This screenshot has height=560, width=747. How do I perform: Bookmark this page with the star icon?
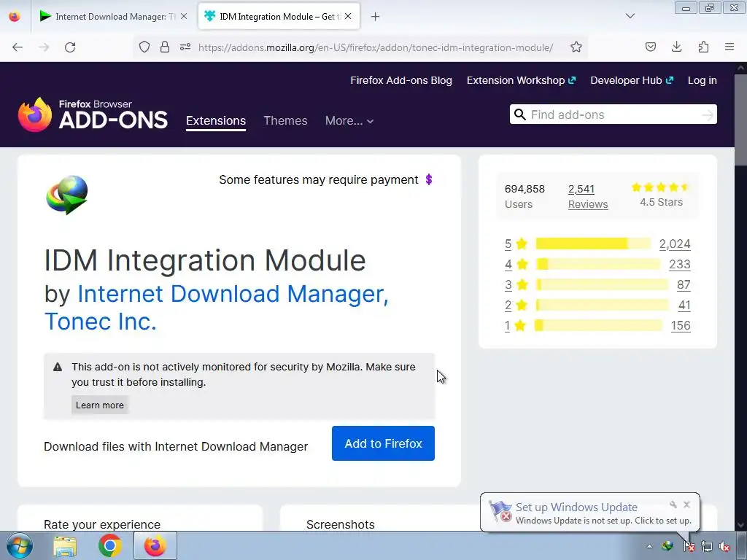coord(576,47)
